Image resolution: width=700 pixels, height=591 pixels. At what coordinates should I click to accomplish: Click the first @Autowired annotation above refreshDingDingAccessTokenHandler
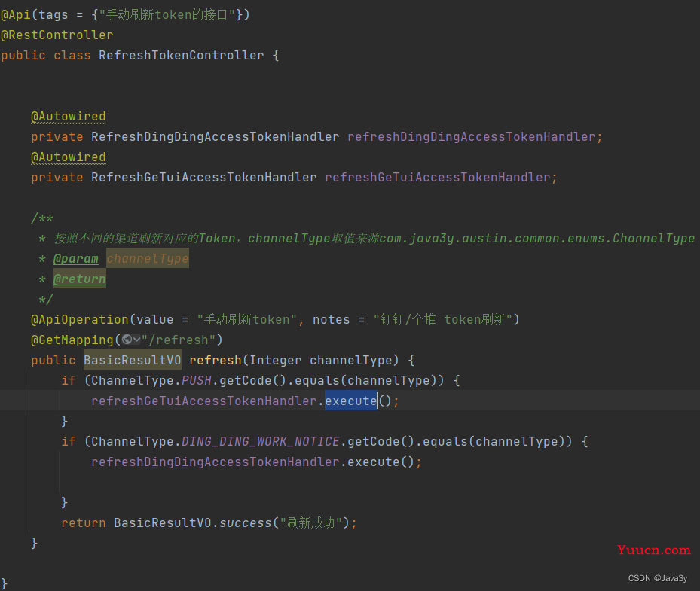(x=69, y=117)
